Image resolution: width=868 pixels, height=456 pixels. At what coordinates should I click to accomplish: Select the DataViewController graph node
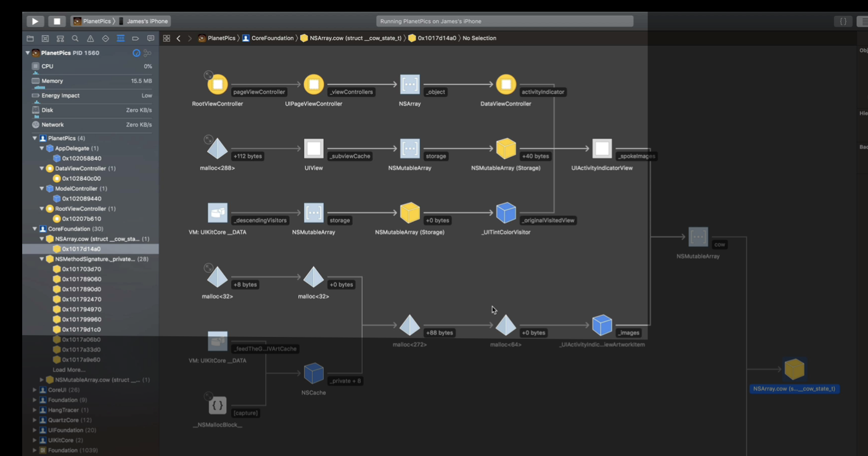click(506, 84)
